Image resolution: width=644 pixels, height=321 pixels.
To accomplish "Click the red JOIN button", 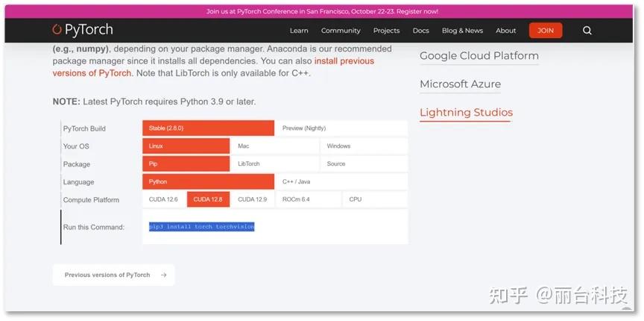I will pyautogui.click(x=546, y=31).
